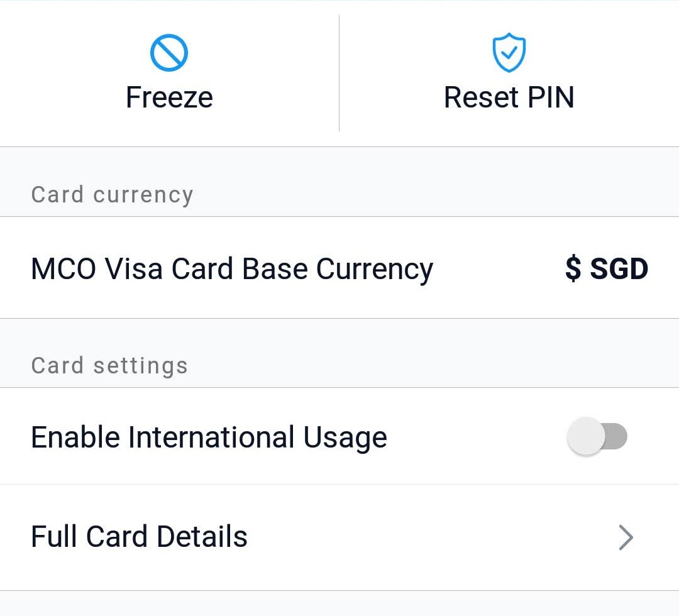Click the Card settings section header
The height and width of the screenshot is (616, 679).
click(109, 366)
